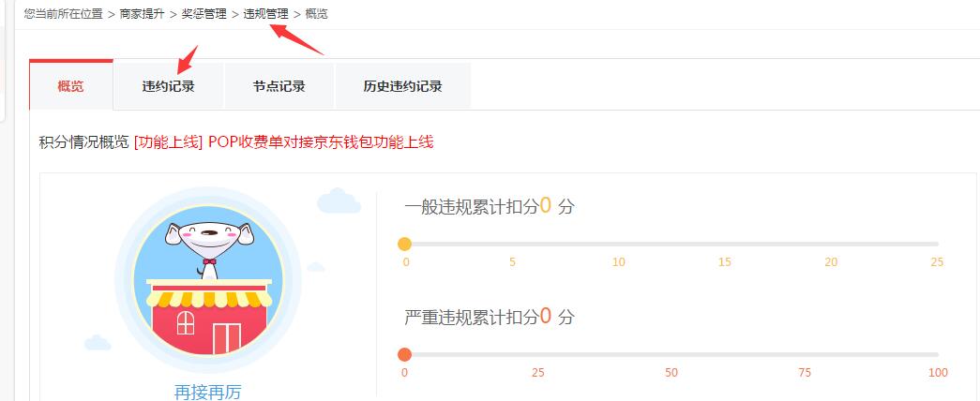Open the 历史违约记录 tab

[x=402, y=86]
